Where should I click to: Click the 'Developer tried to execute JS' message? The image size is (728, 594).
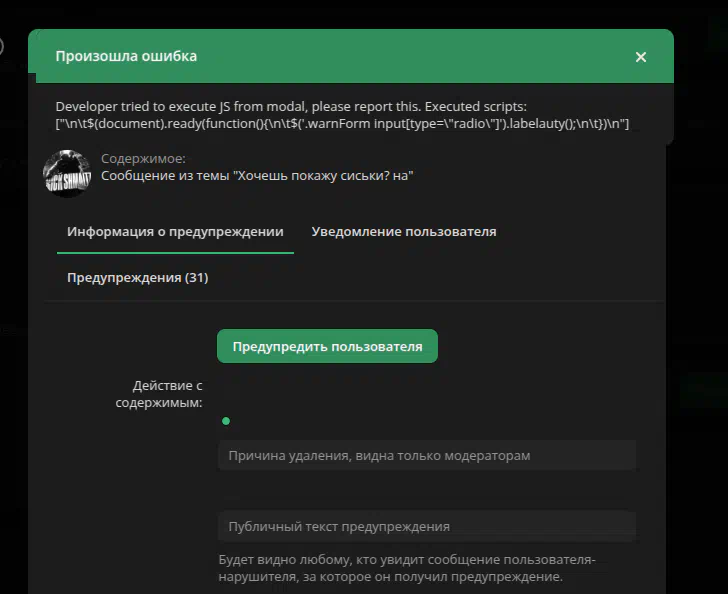(291, 106)
